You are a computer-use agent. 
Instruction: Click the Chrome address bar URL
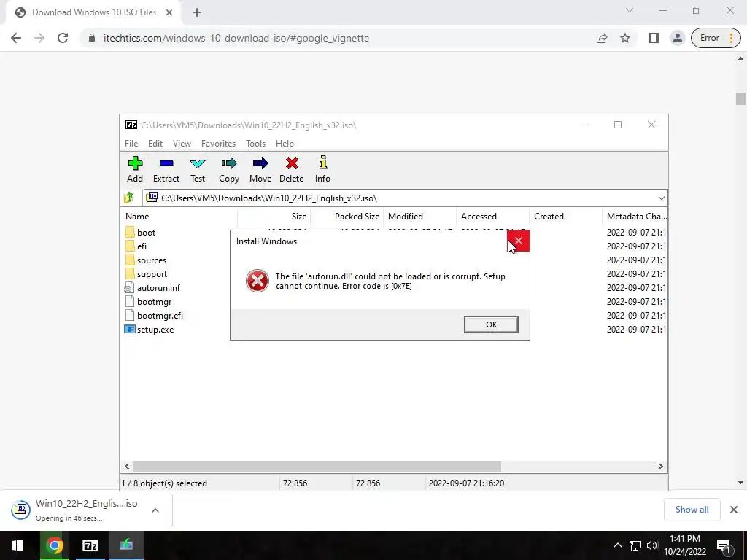236,38
